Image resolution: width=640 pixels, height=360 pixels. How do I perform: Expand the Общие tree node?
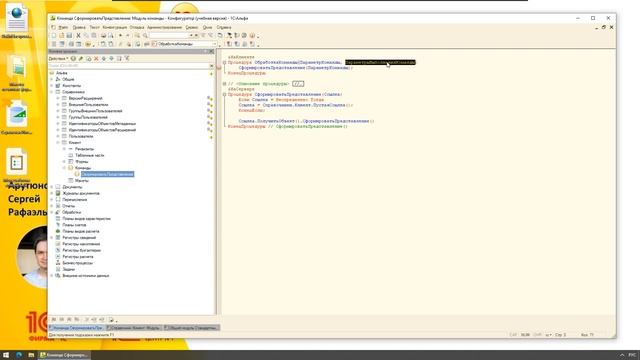point(51,79)
